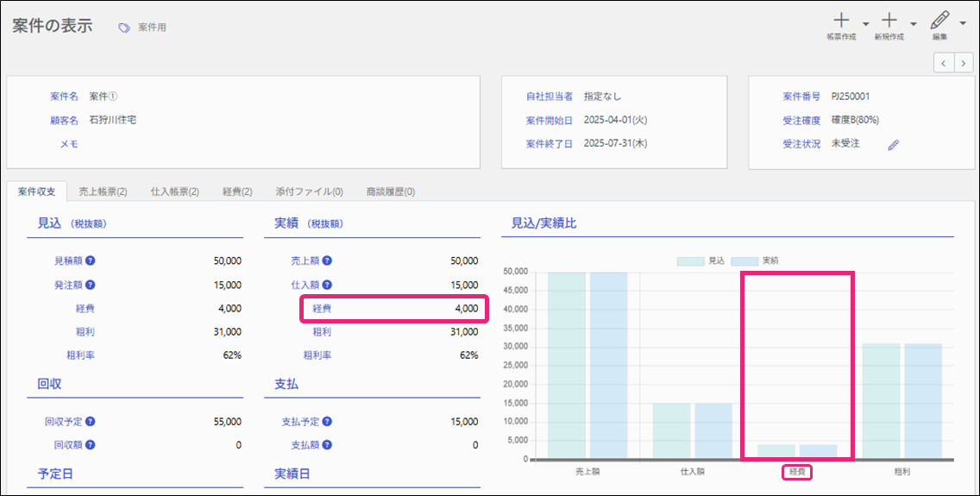This screenshot has width=980, height=496.
Task: Click the 粗利 実績 bar in chart
Action: click(x=923, y=401)
